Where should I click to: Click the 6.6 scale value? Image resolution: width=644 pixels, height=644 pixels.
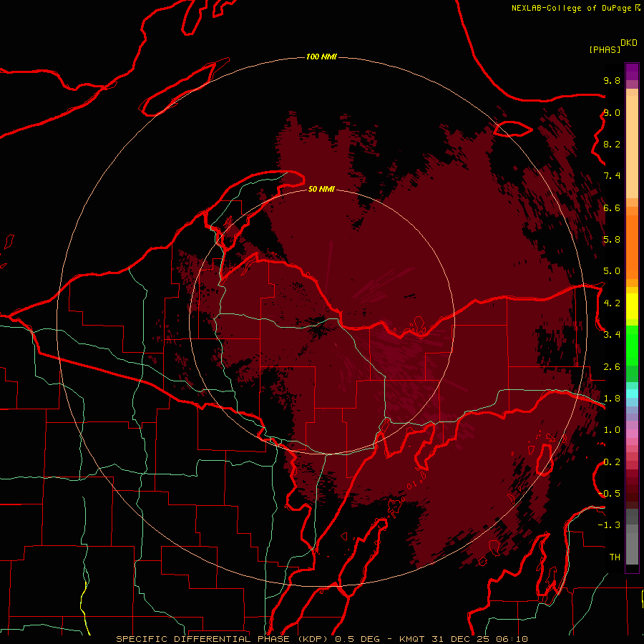612,208
